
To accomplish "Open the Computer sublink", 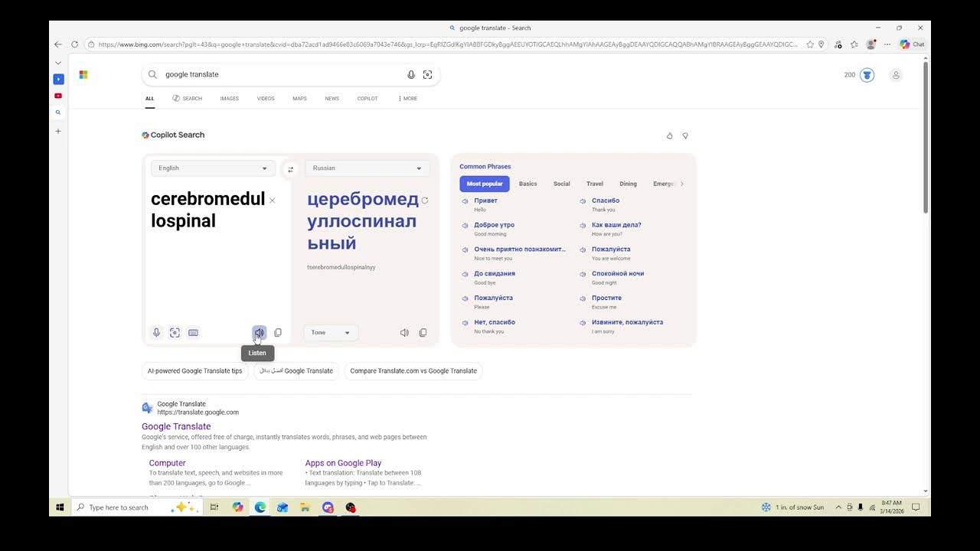I will click(x=168, y=463).
